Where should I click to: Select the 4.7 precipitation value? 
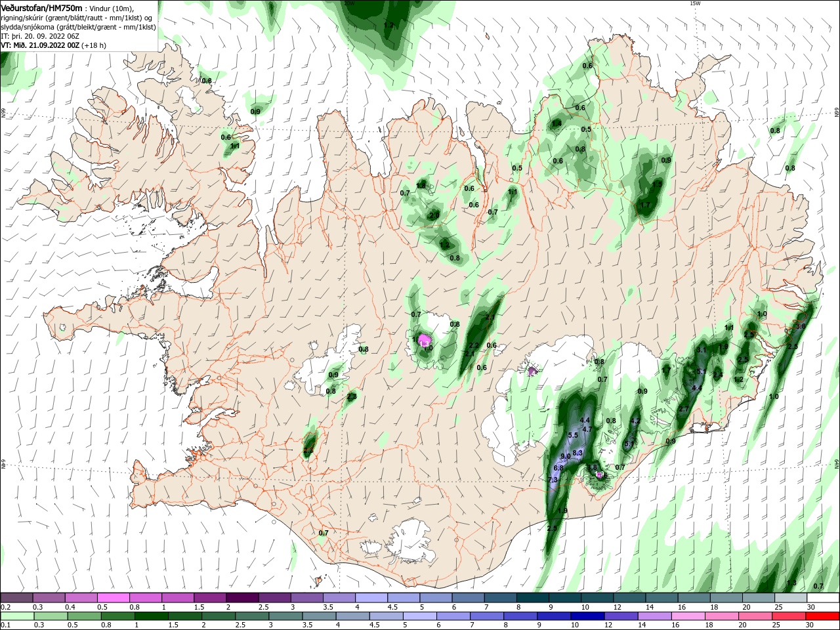[x=587, y=429]
